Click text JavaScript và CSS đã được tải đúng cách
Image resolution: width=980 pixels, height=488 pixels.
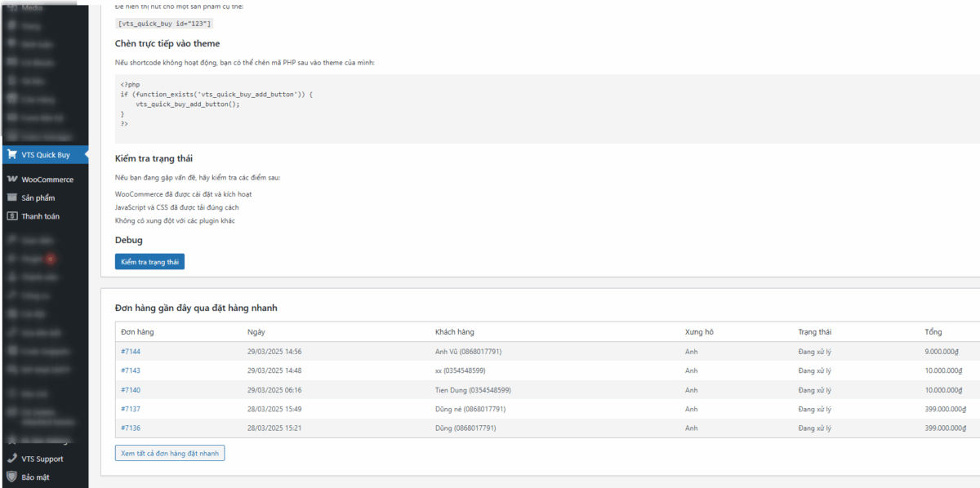[x=177, y=207]
